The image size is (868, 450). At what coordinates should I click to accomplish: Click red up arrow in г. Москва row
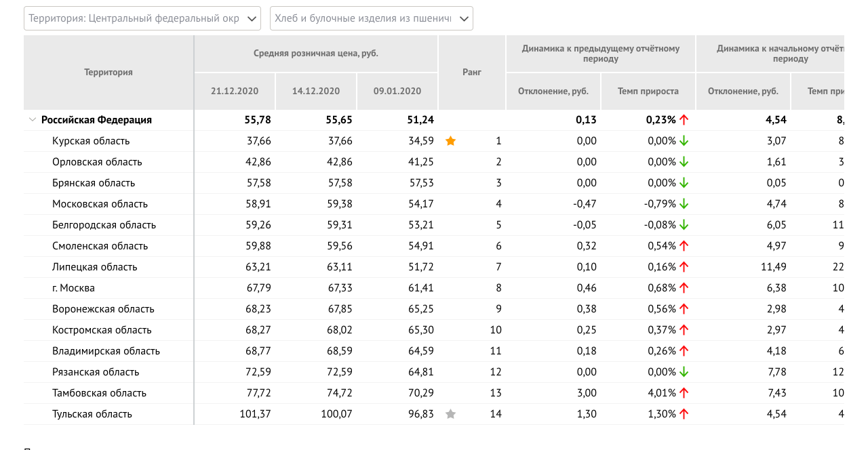coord(684,288)
